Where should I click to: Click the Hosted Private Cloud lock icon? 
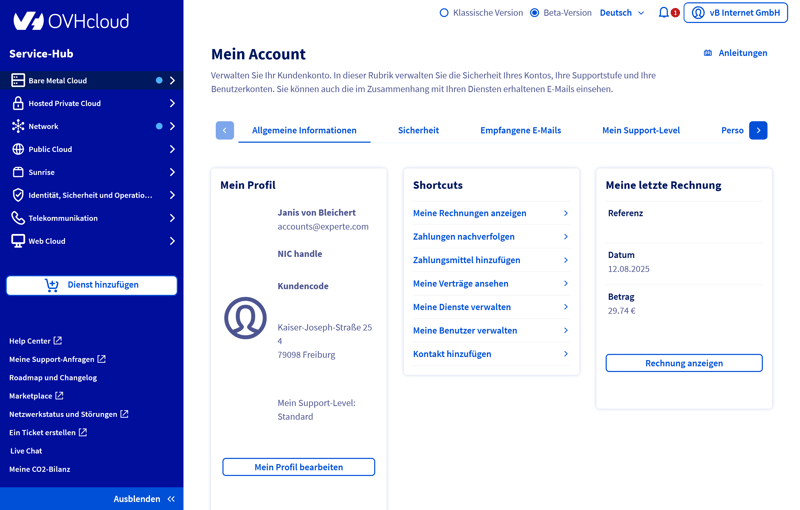point(18,103)
